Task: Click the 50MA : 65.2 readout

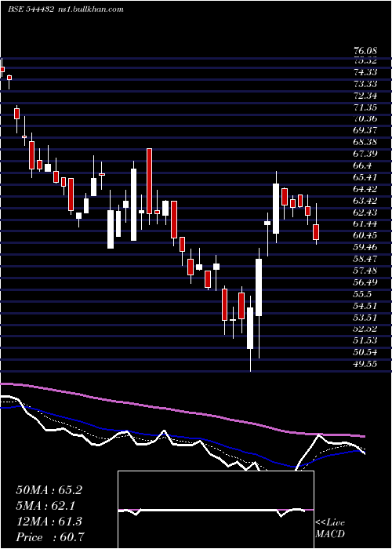Action: click(x=49, y=490)
